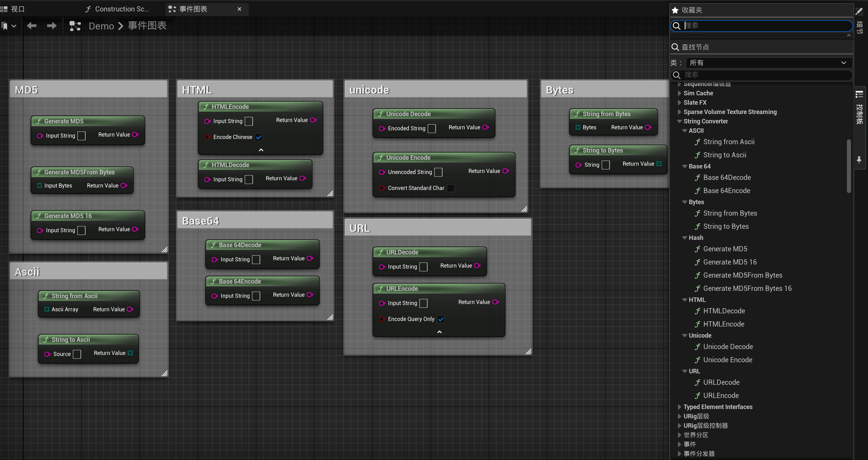Open the control panel list icon
The height and width of the screenshot is (460, 868).
tap(859, 94)
